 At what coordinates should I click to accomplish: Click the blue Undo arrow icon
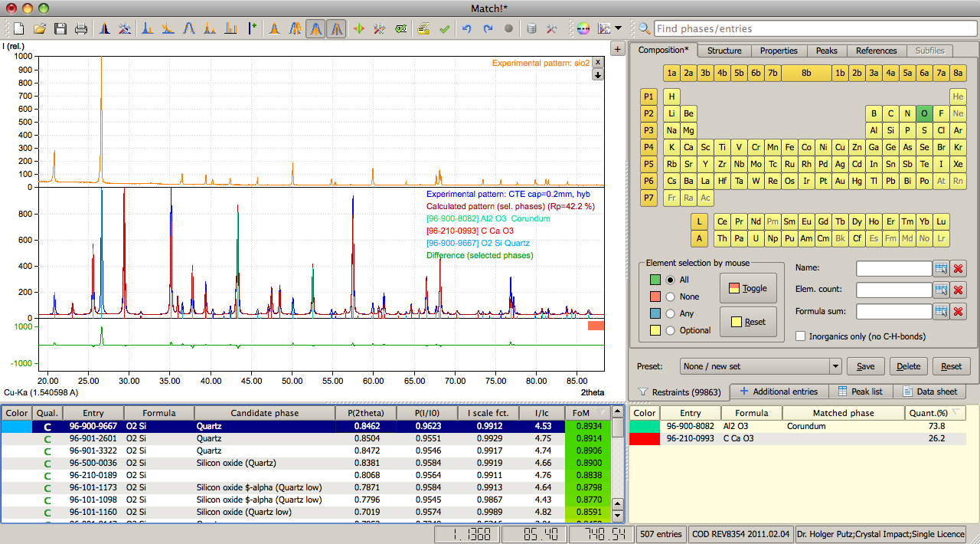click(466, 29)
